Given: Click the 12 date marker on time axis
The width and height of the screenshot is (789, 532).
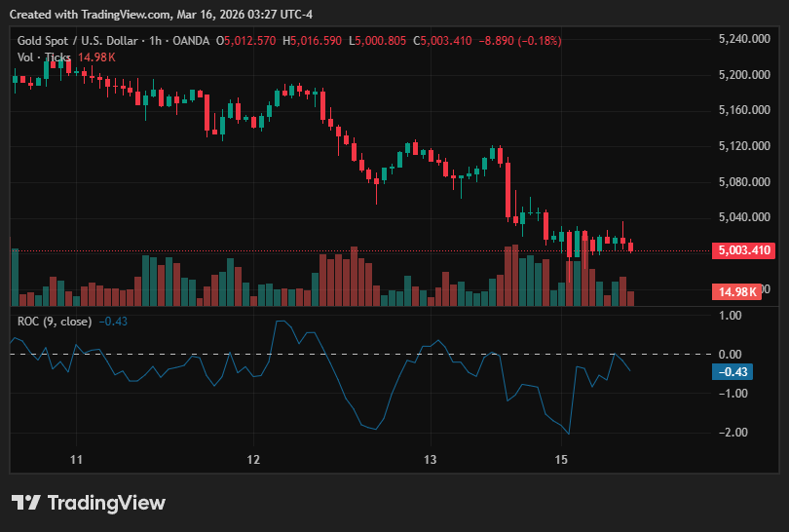Looking at the screenshot, I should tap(253, 460).
